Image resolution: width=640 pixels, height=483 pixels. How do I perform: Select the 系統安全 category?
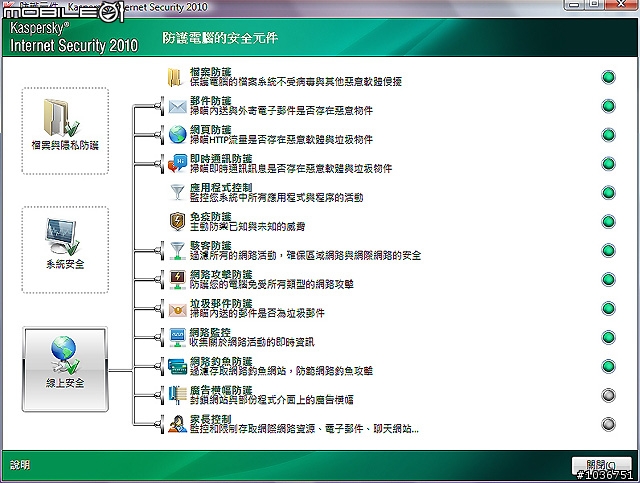tap(65, 249)
